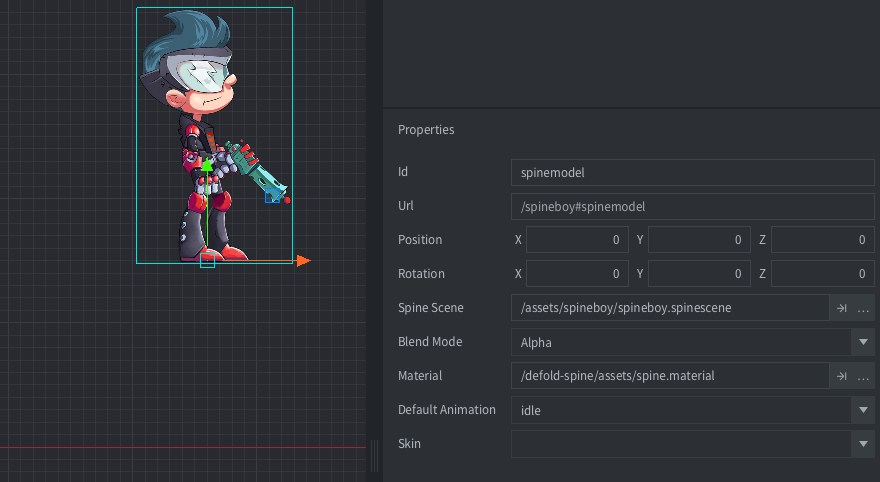The image size is (880, 482).
Task: Click the Skin label
Action: (409, 444)
